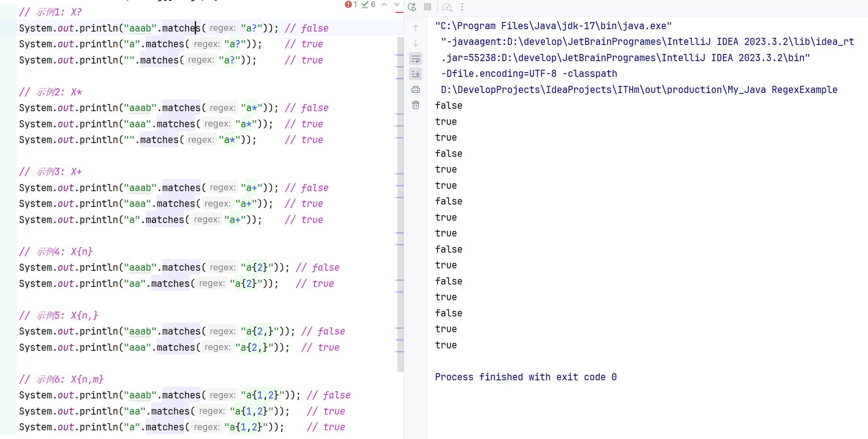Click the line "aaab".matches("a?") with the caret
868x439 pixels.
(x=174, y=28)
